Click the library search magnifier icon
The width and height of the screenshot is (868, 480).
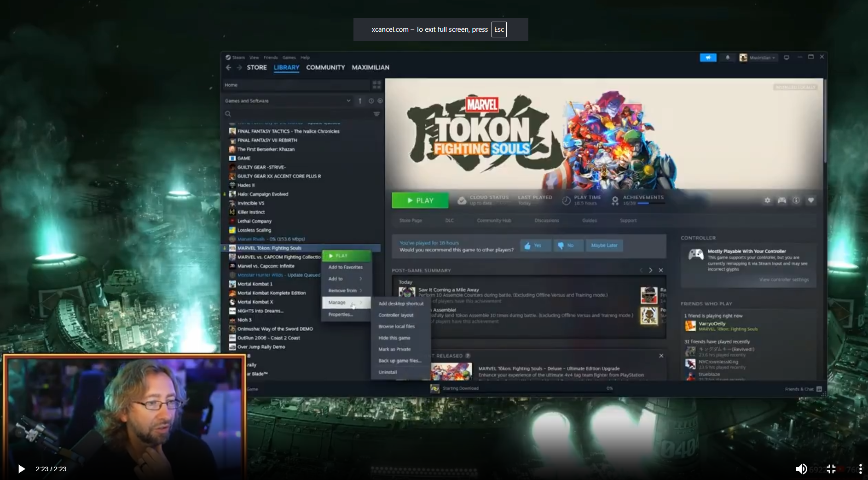(x=228, y=114)
